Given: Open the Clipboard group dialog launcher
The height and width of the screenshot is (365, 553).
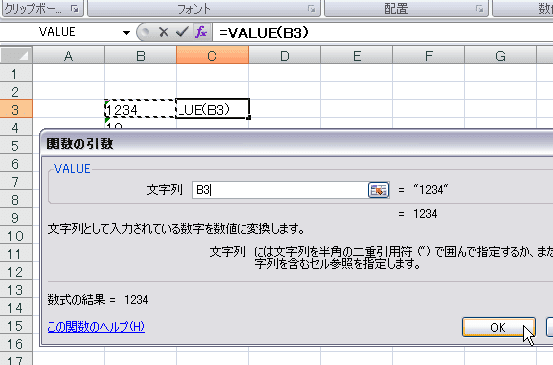Looking at the screenshot, I should click(x=74, y=8).
